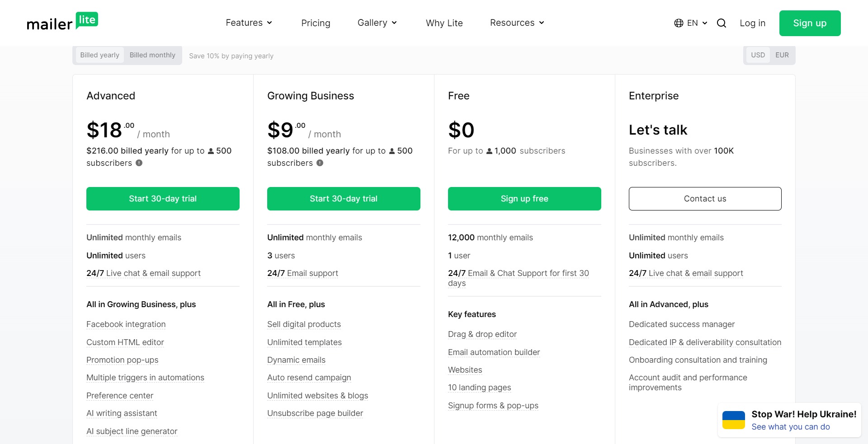Click the MailerLite logo
The width and height of the screenshot is (868, 444).
pos(62,22)
